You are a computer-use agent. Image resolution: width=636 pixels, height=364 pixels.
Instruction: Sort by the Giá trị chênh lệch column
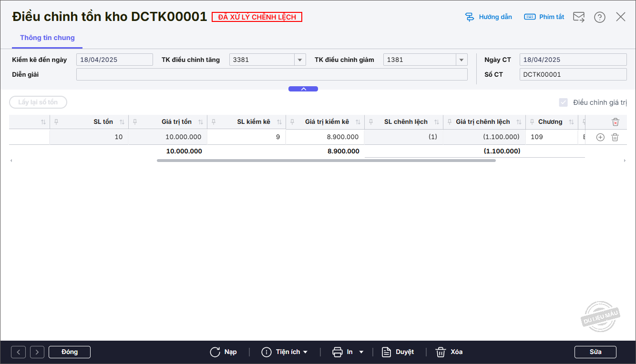519,122
